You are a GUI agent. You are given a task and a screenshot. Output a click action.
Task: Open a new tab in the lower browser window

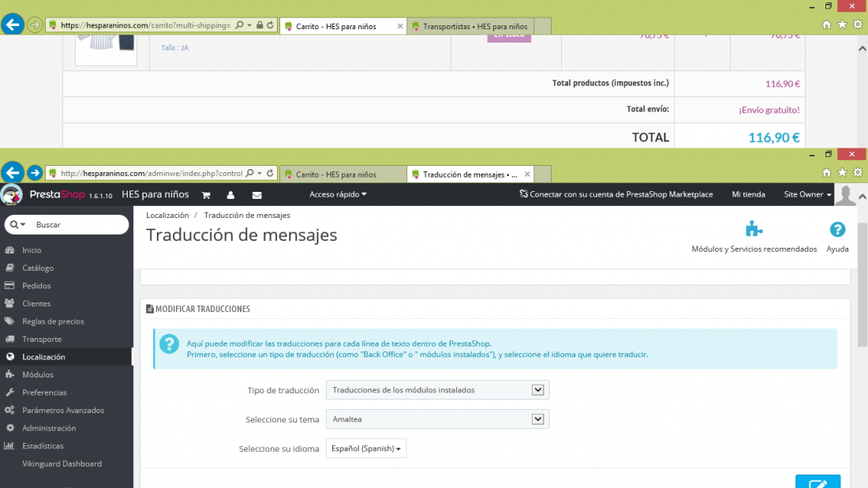point(543,174)
